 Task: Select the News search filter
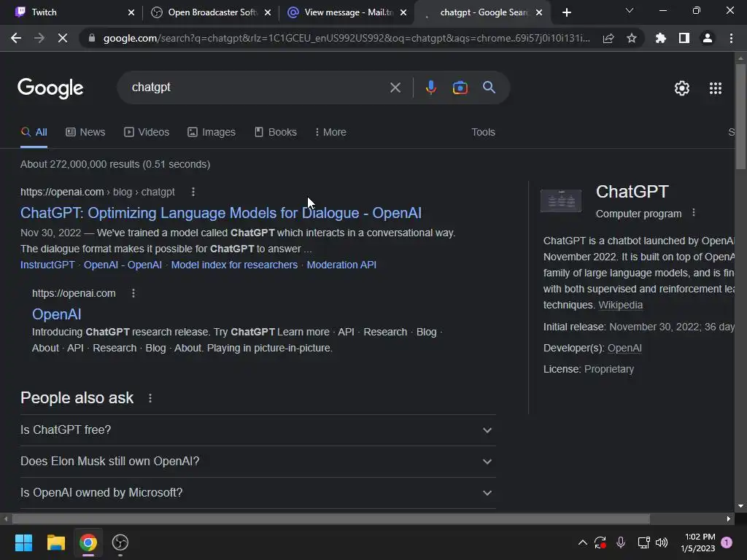coord(85,132)
